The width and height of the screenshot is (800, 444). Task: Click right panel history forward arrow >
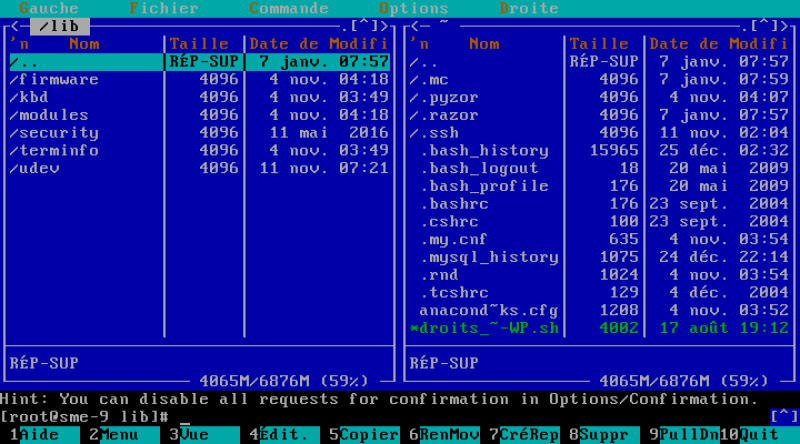coord(785,26)
